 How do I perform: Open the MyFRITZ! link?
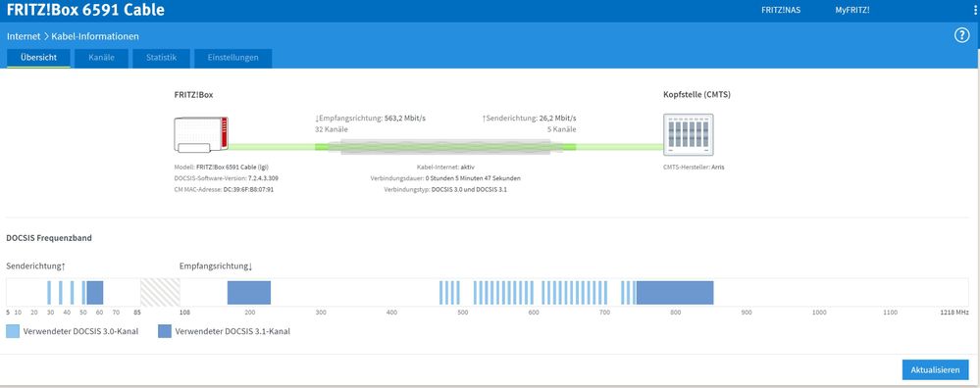coord(852,10)
